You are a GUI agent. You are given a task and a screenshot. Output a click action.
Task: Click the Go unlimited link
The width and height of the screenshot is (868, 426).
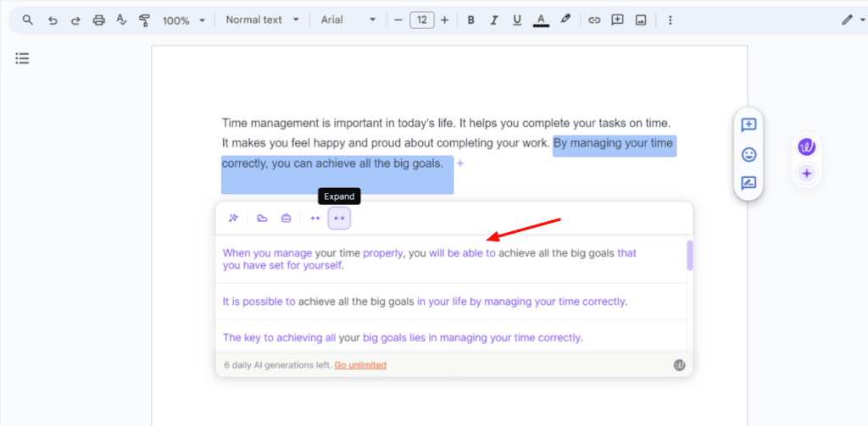click(360, 365)
